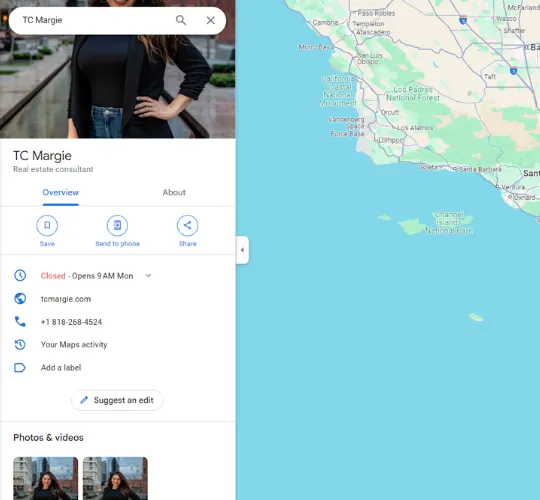
Task: Click the Maps activity history icon
Action: (x=20, y=344)
